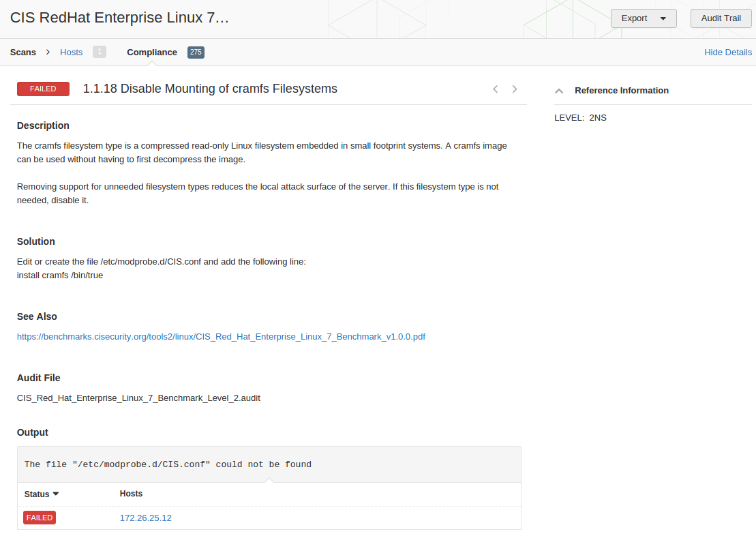Viewport: 756px width, 536px height.
Task: Click the FAILED badge beside plugin title
Action: point(44,89)
